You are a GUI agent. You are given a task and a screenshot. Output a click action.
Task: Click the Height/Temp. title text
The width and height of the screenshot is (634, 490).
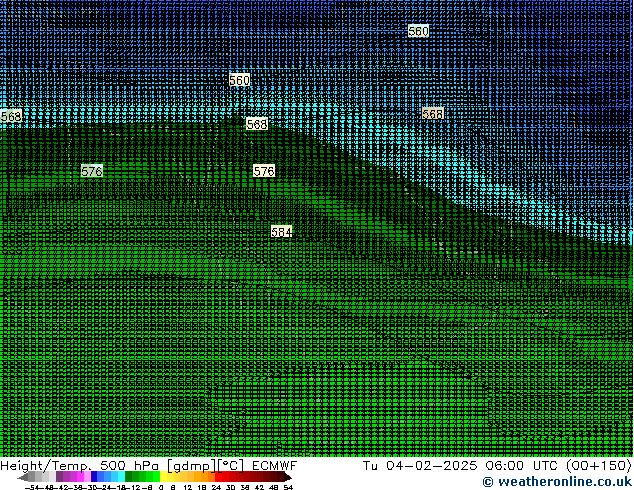pos(46,466)
